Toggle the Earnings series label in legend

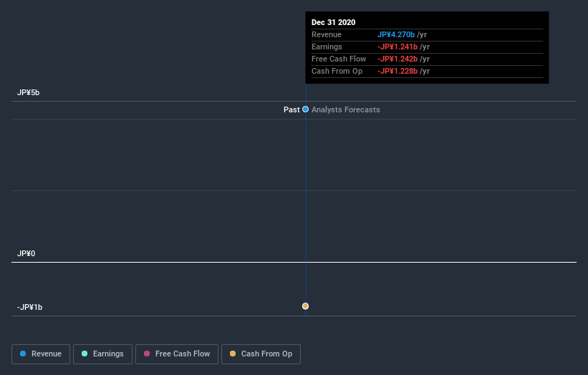[108, 354]
